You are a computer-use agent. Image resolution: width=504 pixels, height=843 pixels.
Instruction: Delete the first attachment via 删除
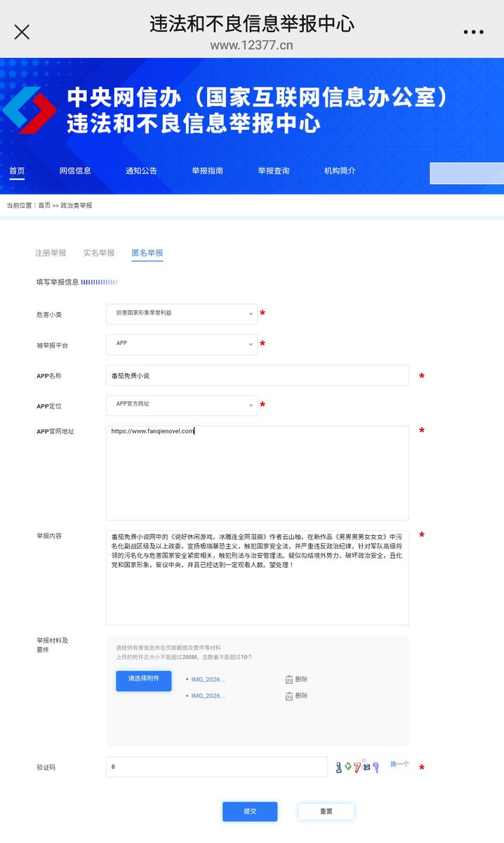[x=301, y=679]
